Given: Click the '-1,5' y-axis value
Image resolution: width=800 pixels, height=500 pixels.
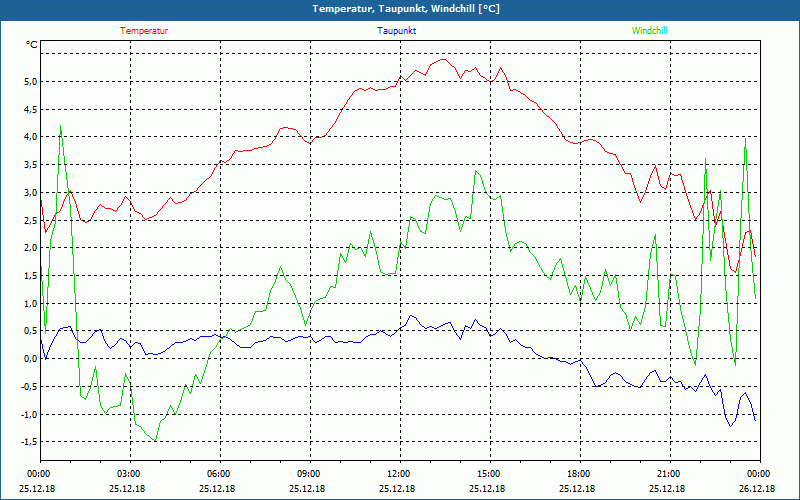Looking at the screenshot, I should pyautogui.click(x=29, y=442).
